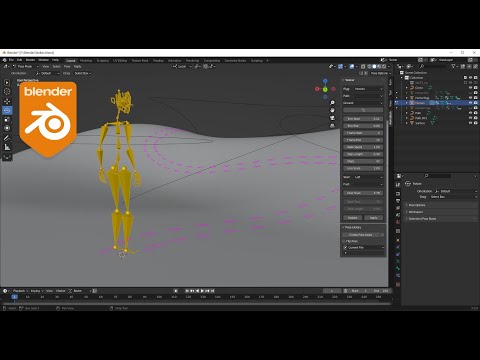
Task: Click the outliner search field
Action: tap(433, 67)
